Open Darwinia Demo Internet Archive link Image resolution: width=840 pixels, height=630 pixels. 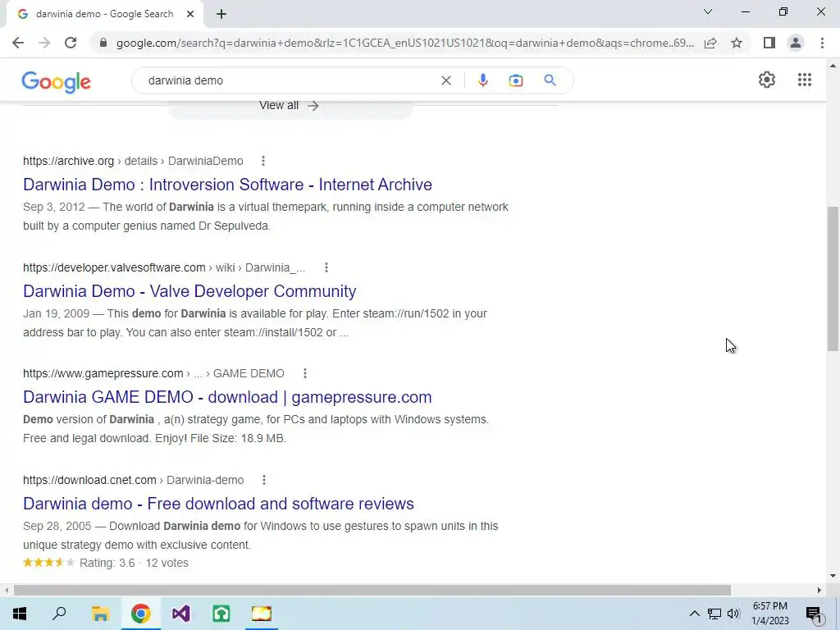tap(228, 185)
